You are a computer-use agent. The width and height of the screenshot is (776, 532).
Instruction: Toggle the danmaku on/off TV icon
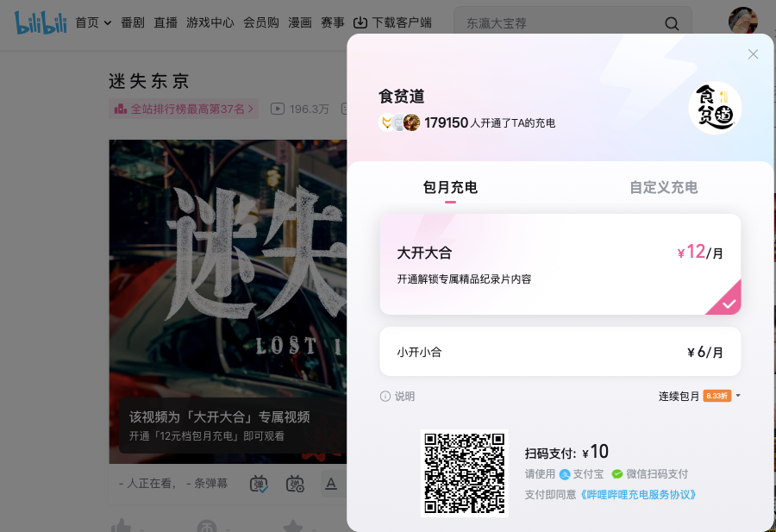258,484
